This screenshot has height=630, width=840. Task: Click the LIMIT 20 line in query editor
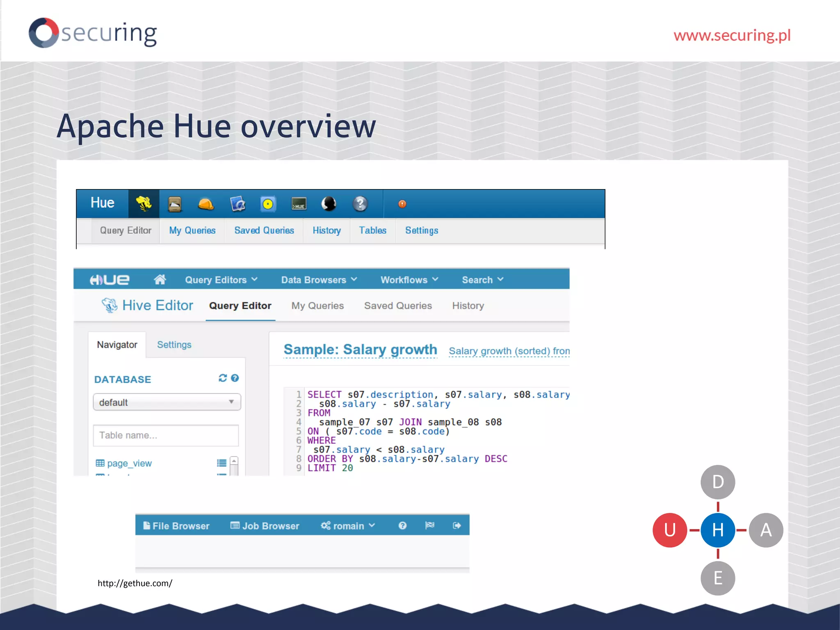click(x=330, y=468)
